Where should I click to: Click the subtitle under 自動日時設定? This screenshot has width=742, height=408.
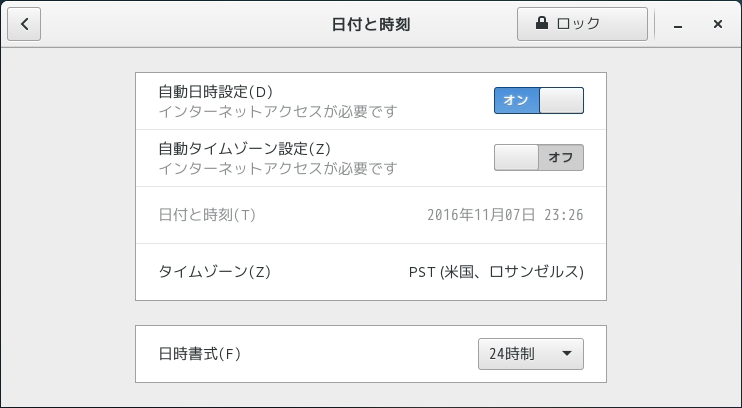(x=278, y=111)
